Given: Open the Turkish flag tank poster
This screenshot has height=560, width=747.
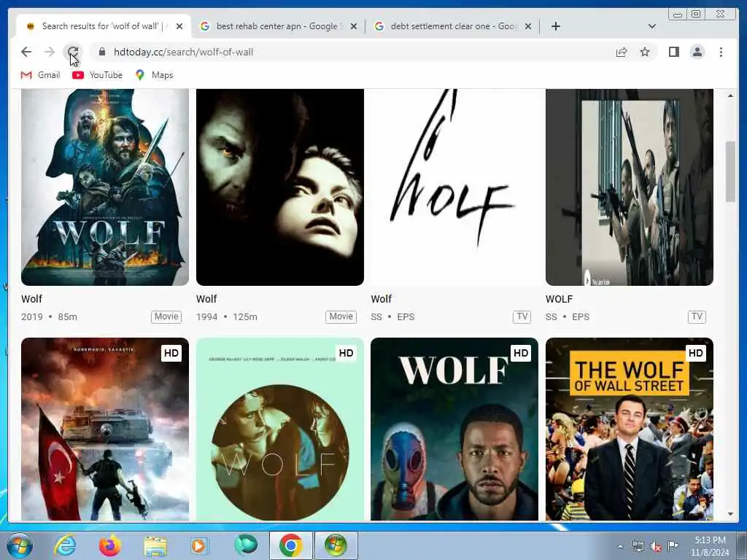Looking at the screenshot, I should coord(105,429).
